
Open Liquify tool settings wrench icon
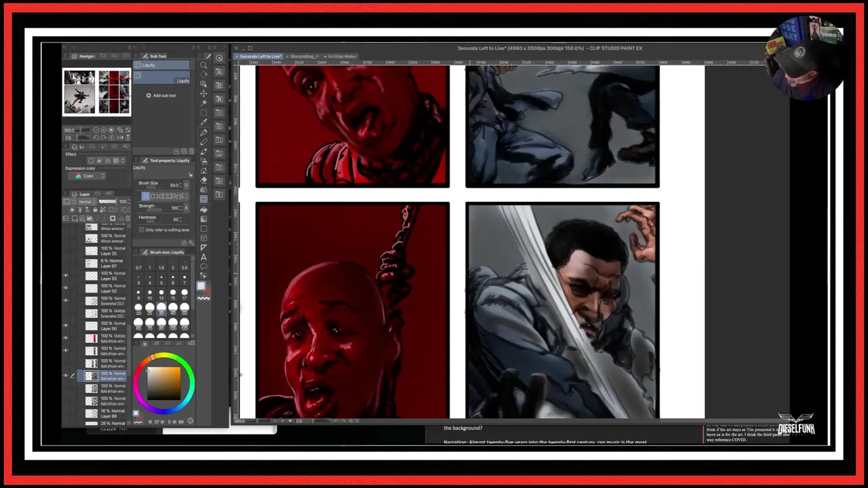pyautogui.click(x=192, y=243)
